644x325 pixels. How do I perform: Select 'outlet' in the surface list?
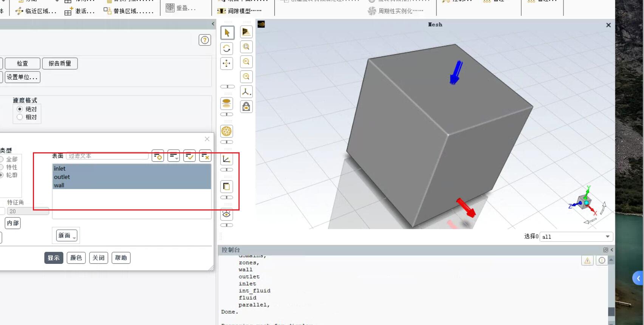(62, 177)
